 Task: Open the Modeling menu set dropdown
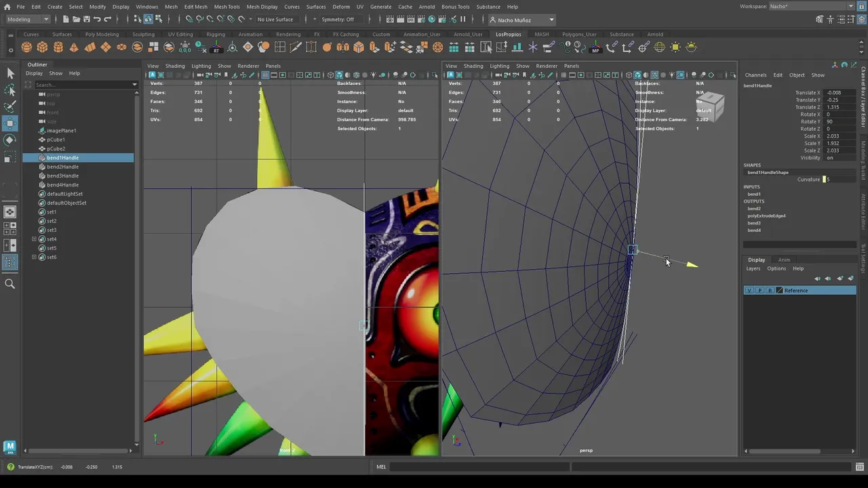(27, 19)
